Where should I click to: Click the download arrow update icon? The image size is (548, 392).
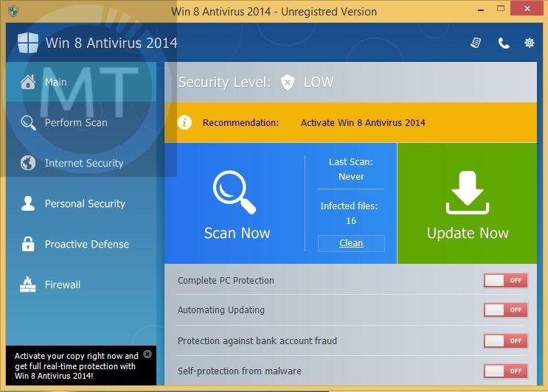(468, 192)
